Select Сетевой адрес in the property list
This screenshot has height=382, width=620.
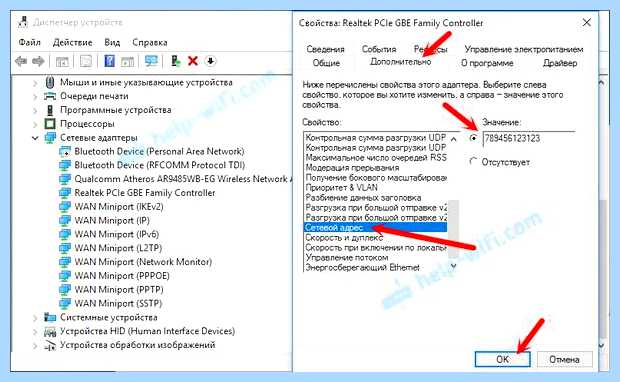coord(375,227)
